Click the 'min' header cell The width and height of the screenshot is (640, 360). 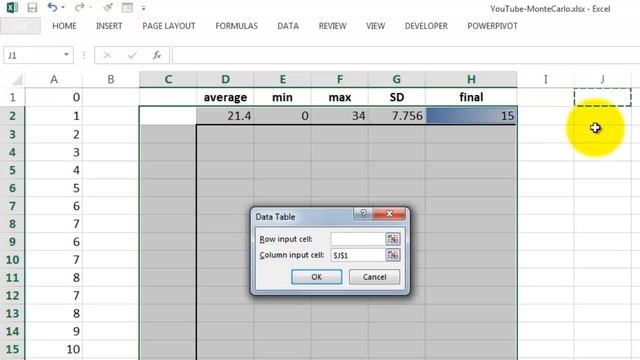coord(282,97)
